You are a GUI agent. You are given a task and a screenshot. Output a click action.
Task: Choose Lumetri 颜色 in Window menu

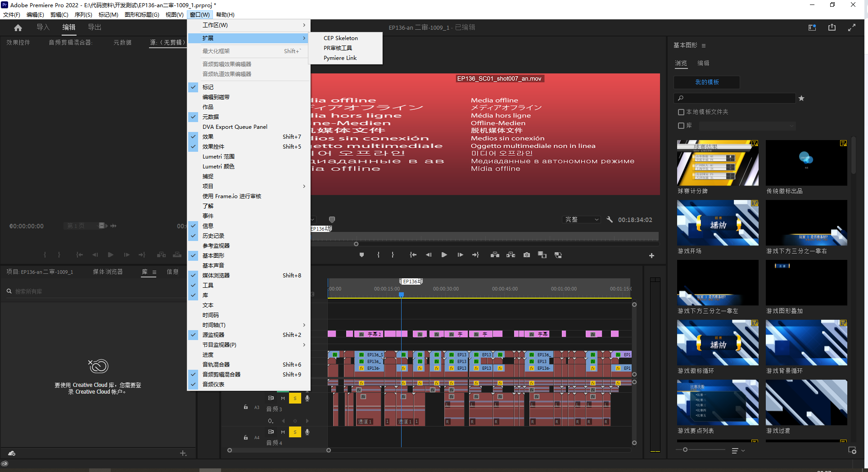click(x=218, y=167)
